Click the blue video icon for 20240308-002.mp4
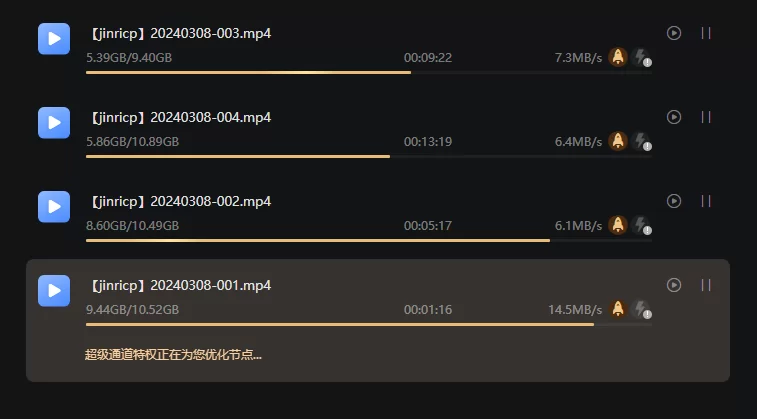This screenshot has height=419, width=757. tap(54, 207)
